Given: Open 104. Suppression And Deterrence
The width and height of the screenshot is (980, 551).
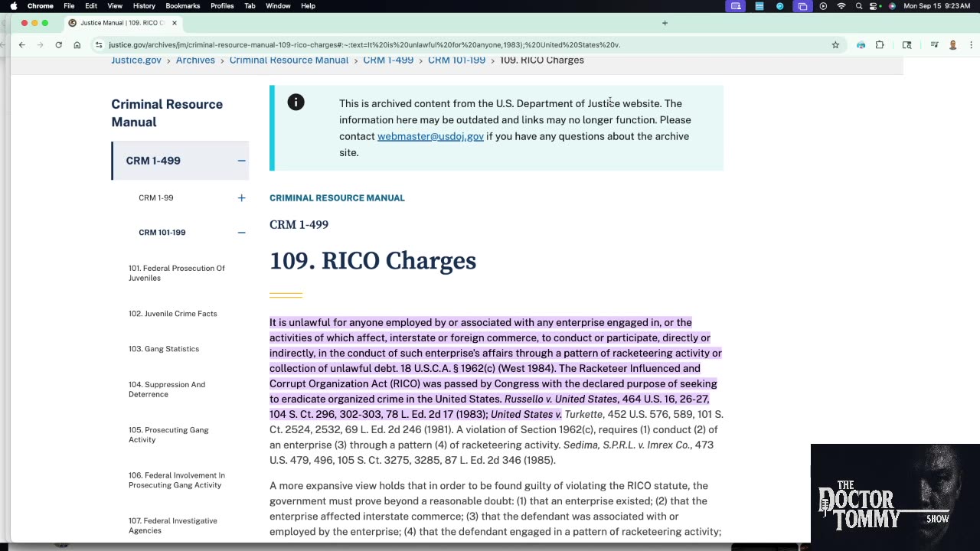Looking at the screenshot, I should point(167,390).
